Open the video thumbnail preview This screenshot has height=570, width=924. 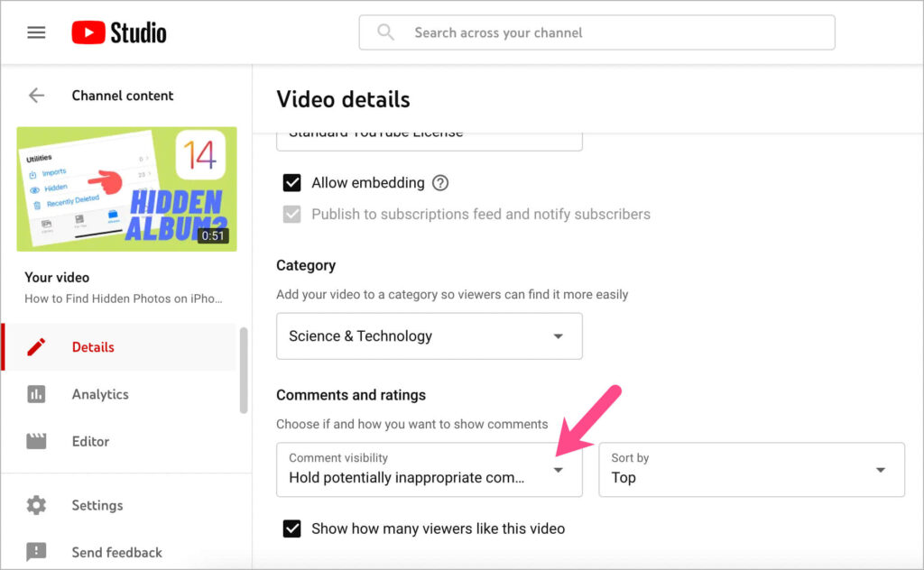point(125,188)
